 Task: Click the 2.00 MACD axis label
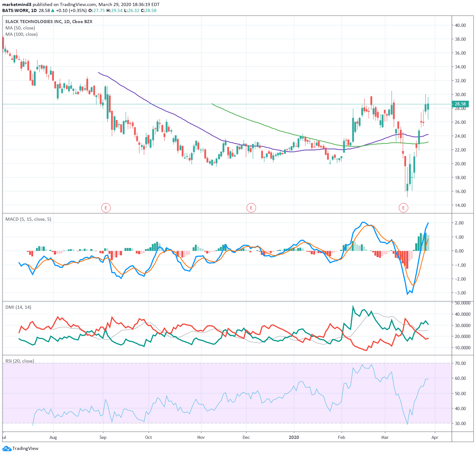pos(459,223)
